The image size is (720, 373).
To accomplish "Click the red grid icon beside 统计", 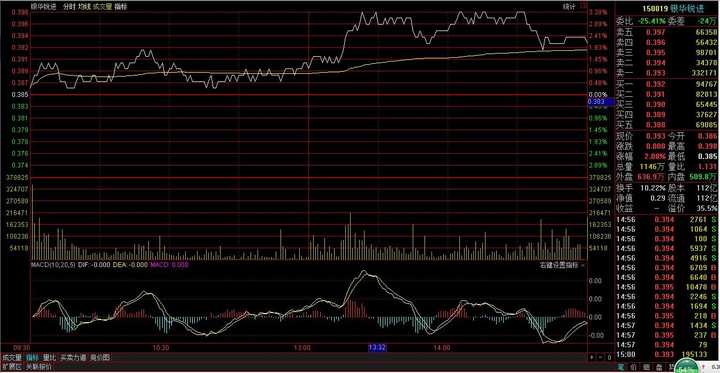I will 583,6.
